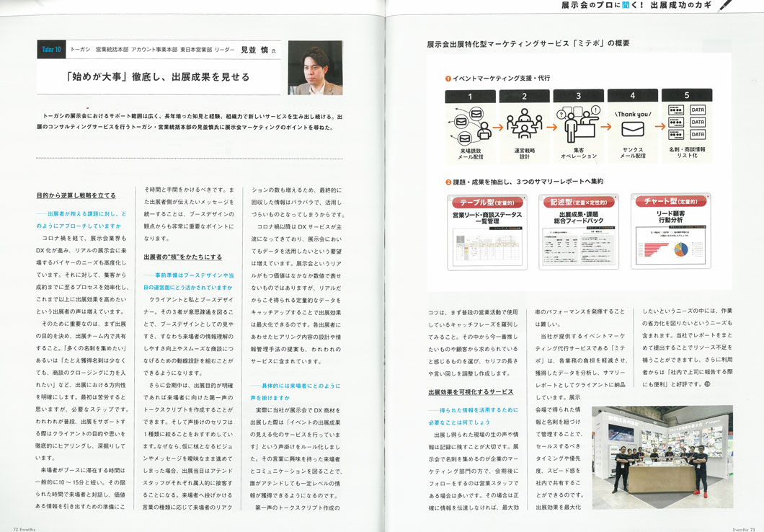764x532 pixels.
Task: Select the black step header numbered 2
Action: [x=524, y=96]
